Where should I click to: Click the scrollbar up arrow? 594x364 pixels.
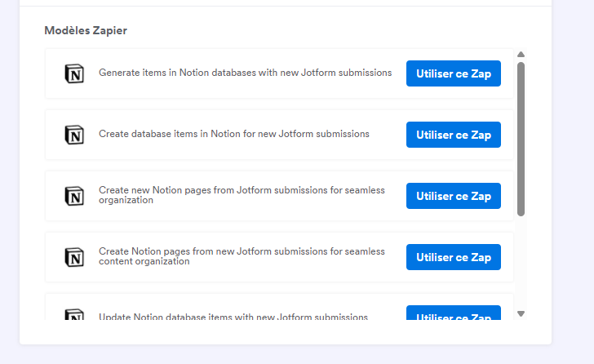521,55
